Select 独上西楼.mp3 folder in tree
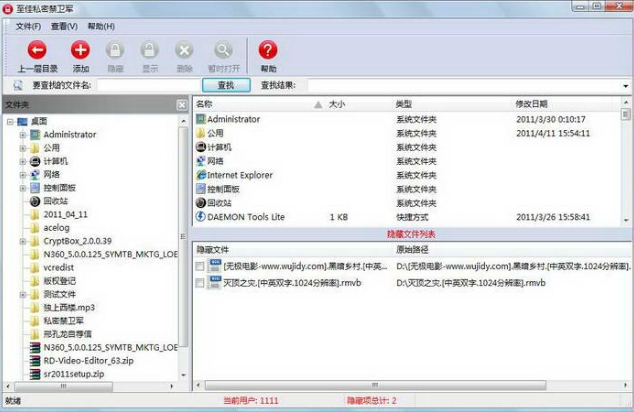Viewport: 634px width, 412px height. coord(69,308)
